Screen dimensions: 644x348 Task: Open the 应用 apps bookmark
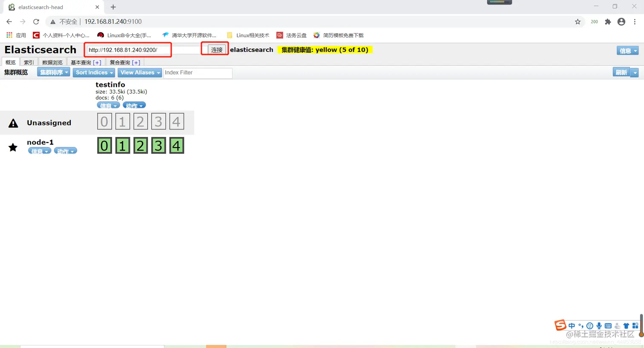coord(16,35)
